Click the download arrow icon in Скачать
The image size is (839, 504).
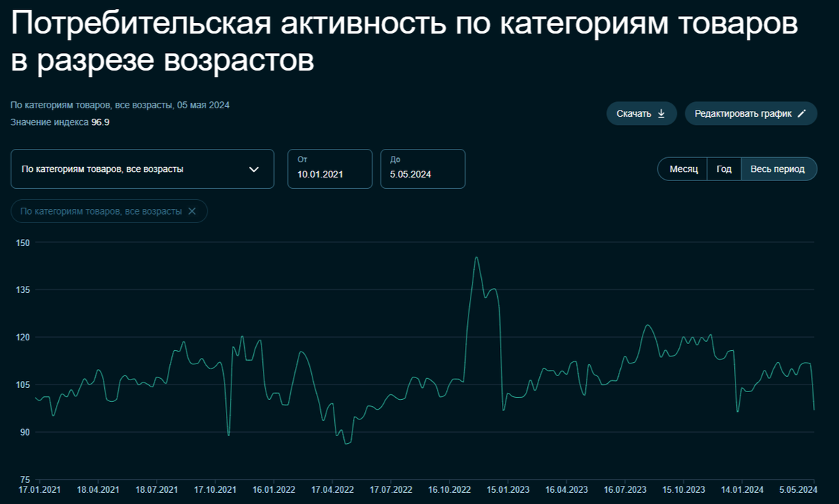tap(661, 114)
